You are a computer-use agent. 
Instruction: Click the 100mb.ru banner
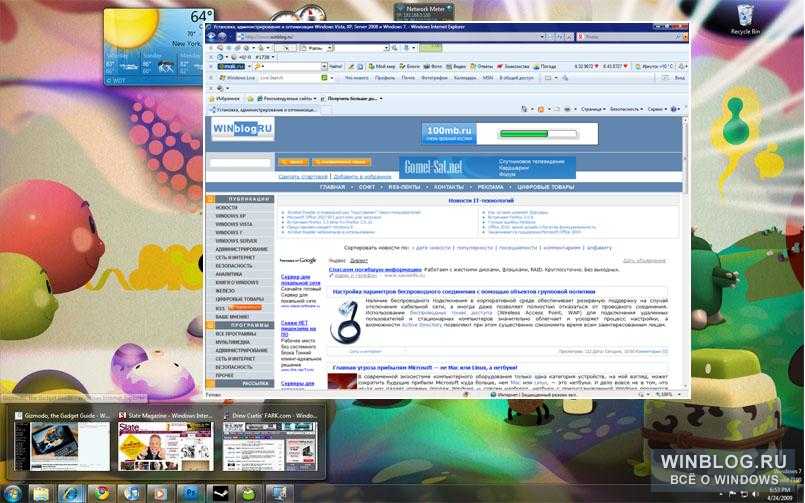point(510,133)
